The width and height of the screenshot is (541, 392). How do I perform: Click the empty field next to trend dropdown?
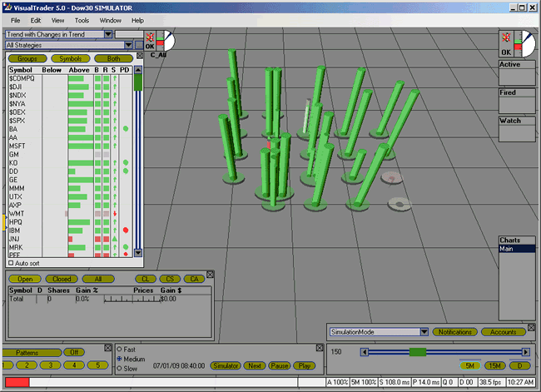tap(129, 34)
